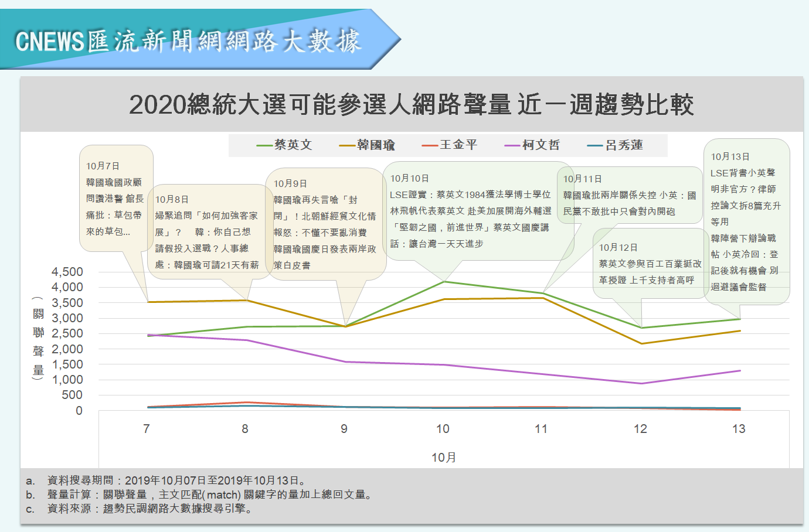
Task: Select the 10月10日 callout bubble
Action: click(x=478, y=211)
